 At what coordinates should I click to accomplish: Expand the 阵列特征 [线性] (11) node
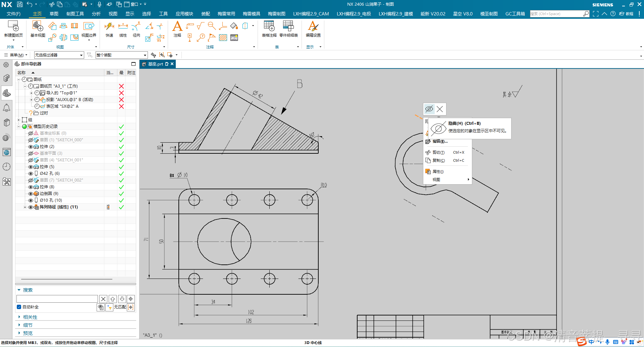(25, 207)
